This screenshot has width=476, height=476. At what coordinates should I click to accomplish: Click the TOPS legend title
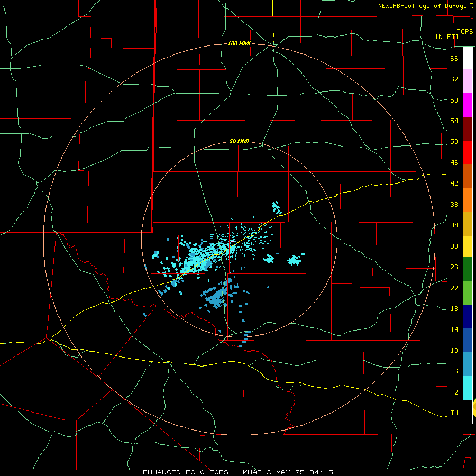click(465, 32)
